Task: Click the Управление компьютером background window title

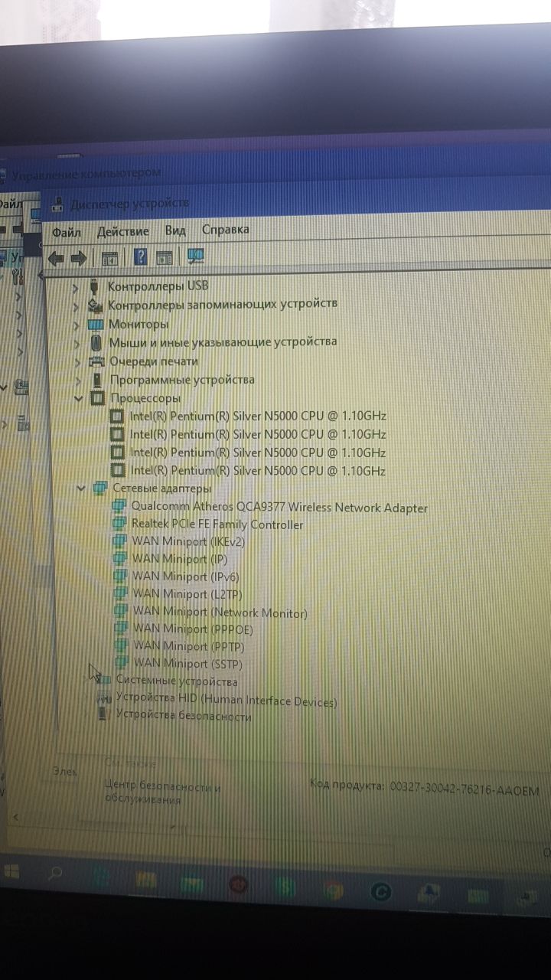Action: (x=86, y=174)
